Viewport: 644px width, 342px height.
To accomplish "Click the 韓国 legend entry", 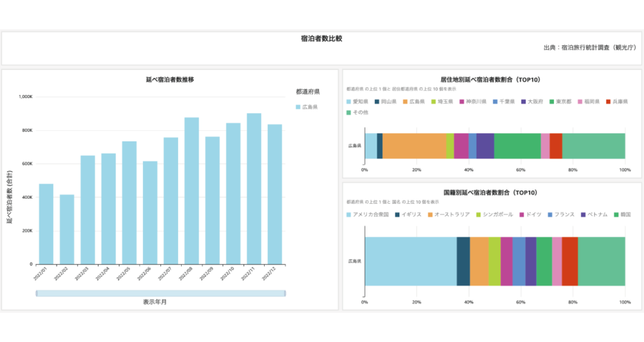I will 625,214.
